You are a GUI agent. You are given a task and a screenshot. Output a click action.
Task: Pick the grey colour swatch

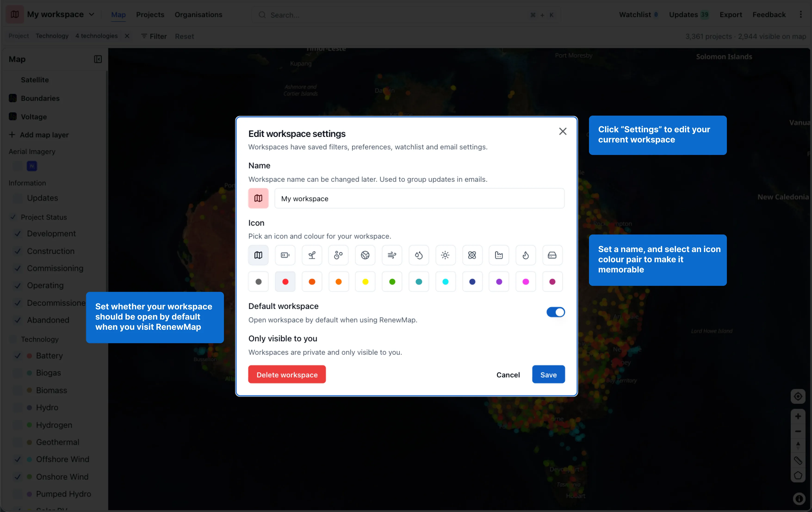258,282
